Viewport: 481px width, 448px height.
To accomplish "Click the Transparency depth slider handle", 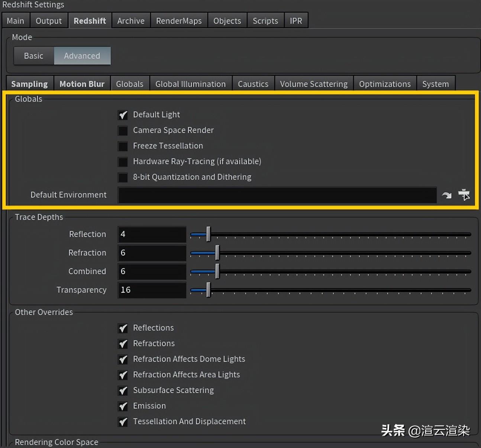I will [x=209, y=290].
